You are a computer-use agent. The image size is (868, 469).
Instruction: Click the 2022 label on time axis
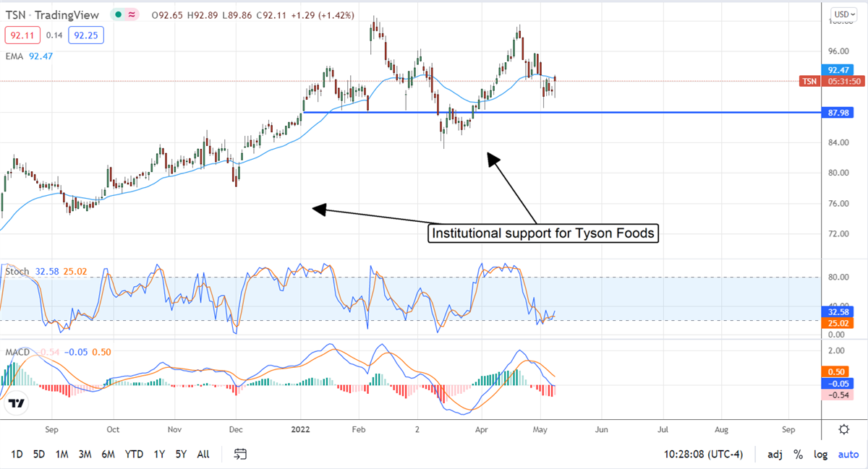(302, 429)
